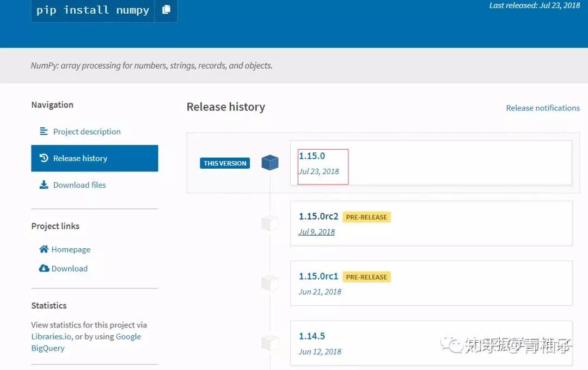Follow the Libraries.io statistics link
Viewport: 588px width, 370px height.
(51, 336)
